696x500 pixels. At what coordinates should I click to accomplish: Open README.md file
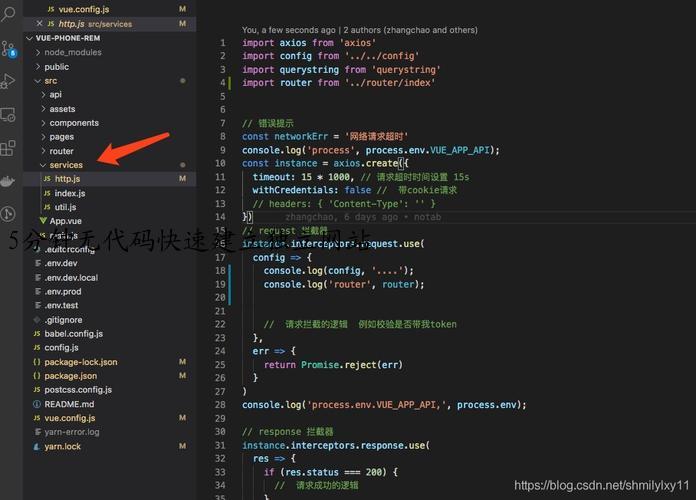[x=69, y=404]
